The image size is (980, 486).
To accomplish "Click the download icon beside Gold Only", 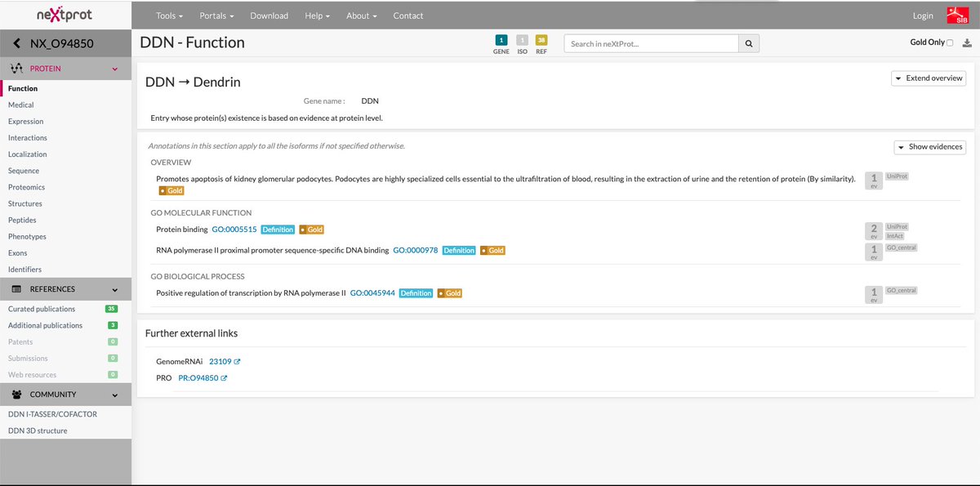I will pos(967,43).
